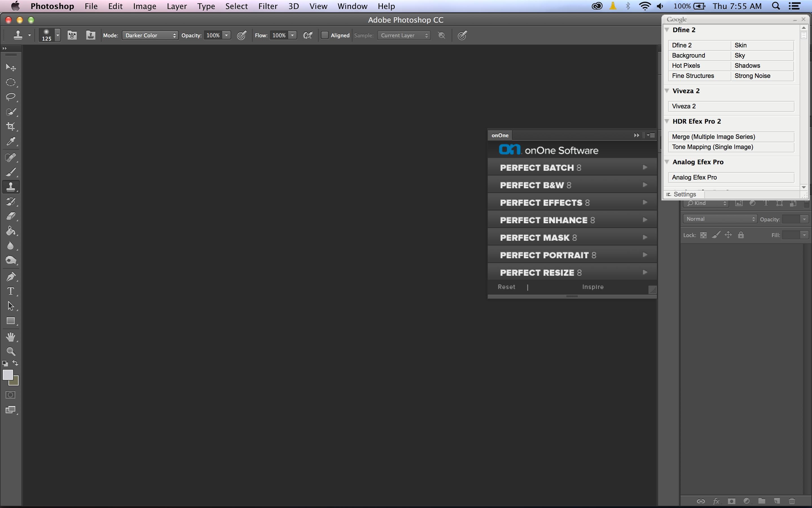
Task: Select the Hand tool
Action: tap(10, 337)
